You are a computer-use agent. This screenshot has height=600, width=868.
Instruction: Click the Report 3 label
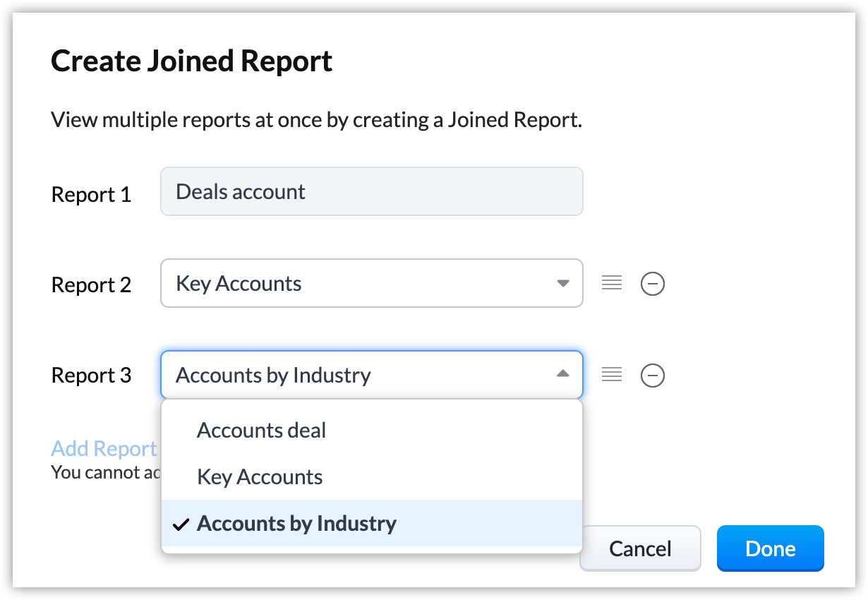pos(91,376)
